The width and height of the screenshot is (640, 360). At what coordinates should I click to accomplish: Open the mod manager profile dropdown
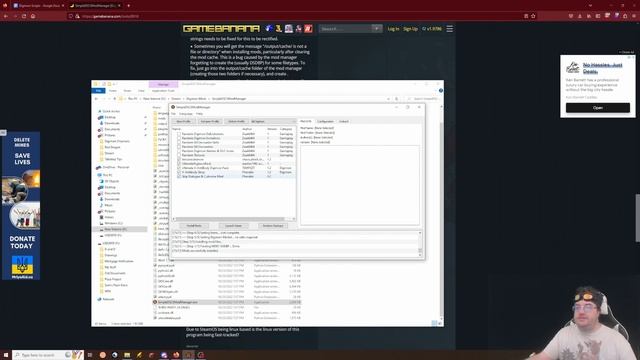(x=273, y=121)
